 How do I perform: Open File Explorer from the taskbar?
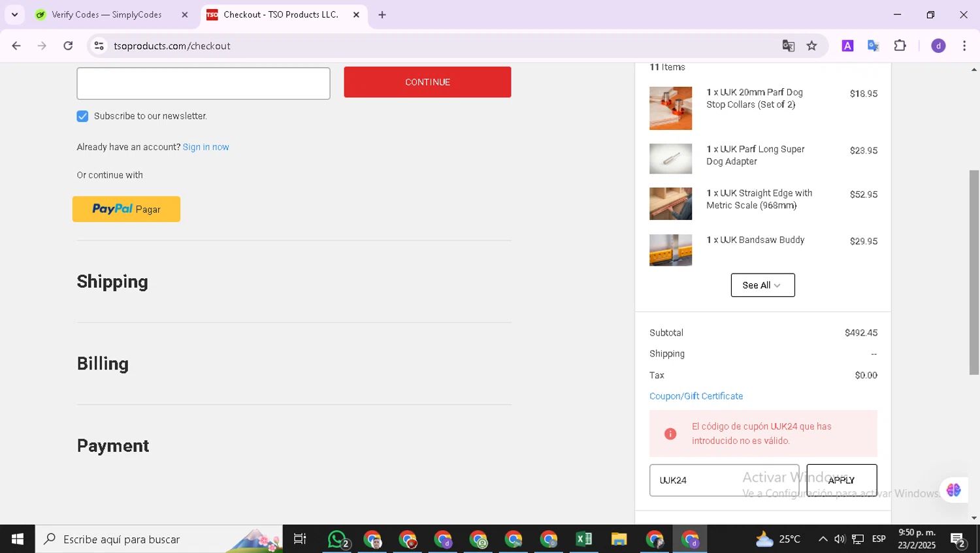(619, 539)
